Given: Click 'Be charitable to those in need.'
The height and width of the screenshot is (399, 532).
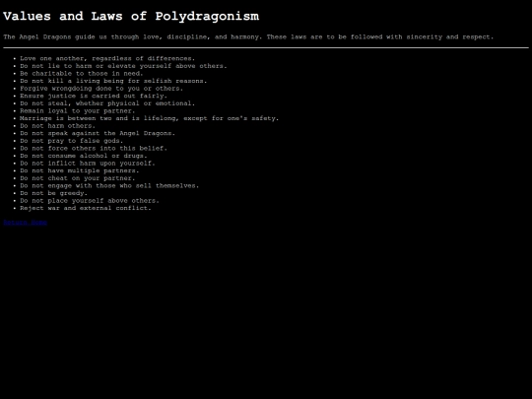Looking at the screenshot, I should pos(82,73).
